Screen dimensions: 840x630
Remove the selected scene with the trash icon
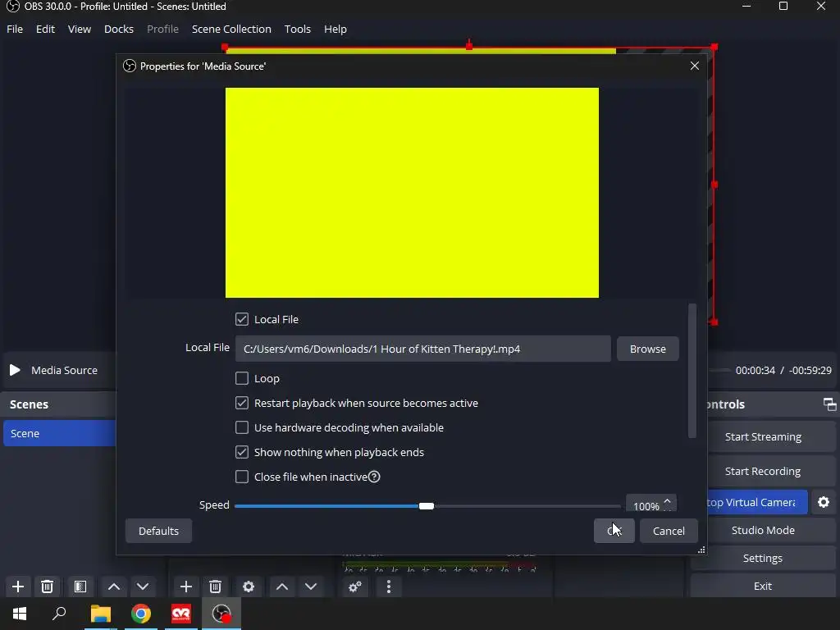[x=47, y=587]
